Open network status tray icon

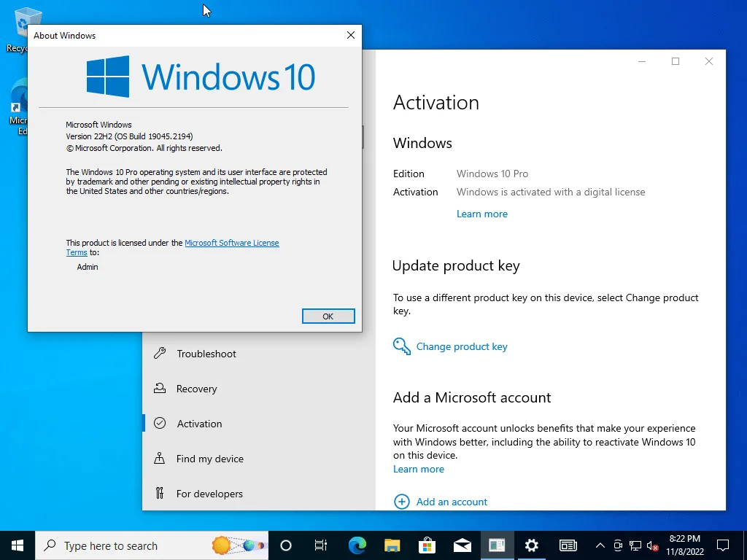(x=635, y=545)
